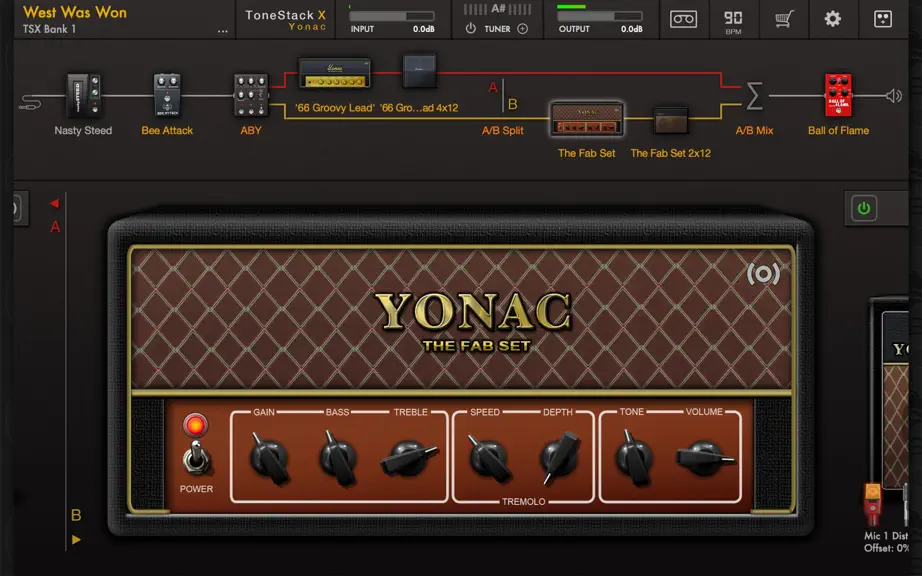Open preset options three-dot menu

222,31
